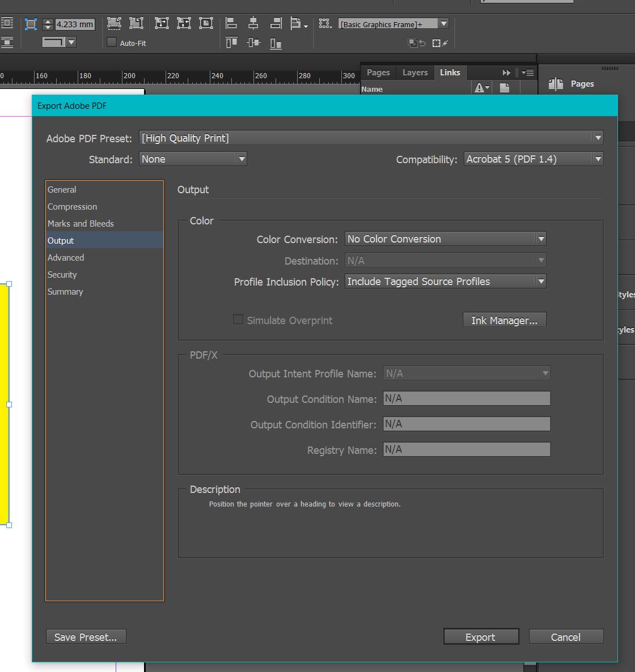Expand the Profile Inclusion Policy dropdown
635x672 pixels.
pyautogui.click(x=445, y=282)
